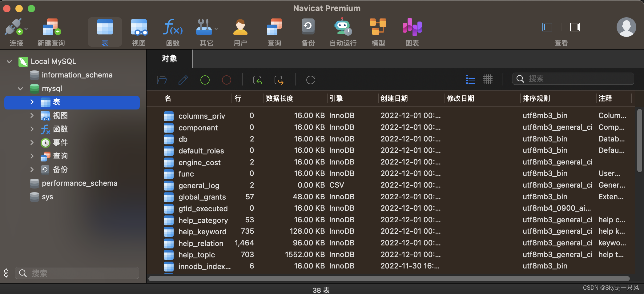Switch to list detail view

pos(470,79)
